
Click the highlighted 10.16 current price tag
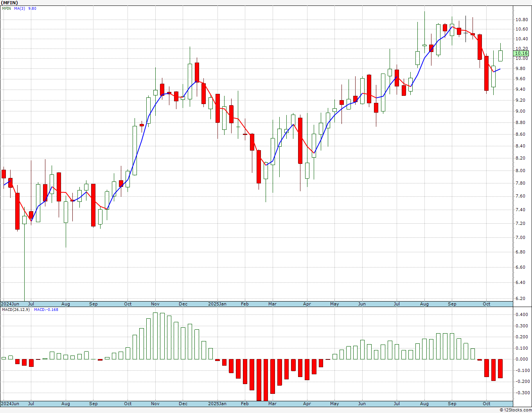(x=521, y=53)
